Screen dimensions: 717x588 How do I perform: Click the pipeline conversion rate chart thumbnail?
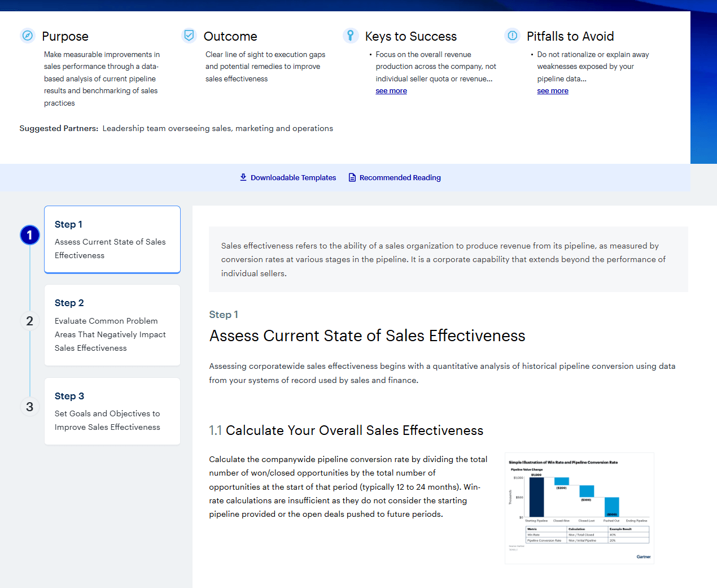pyautogui.click(x=579, y=508)
